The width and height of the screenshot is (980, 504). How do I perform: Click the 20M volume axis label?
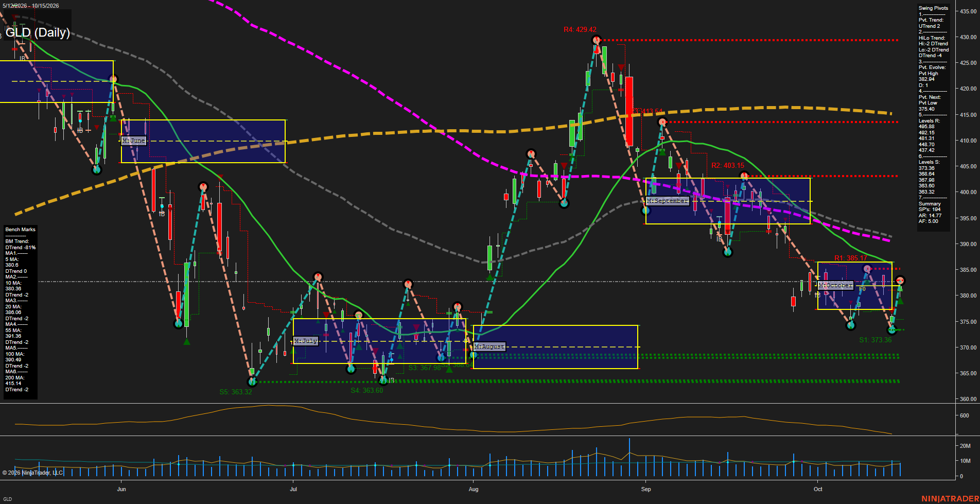point(965,446)
